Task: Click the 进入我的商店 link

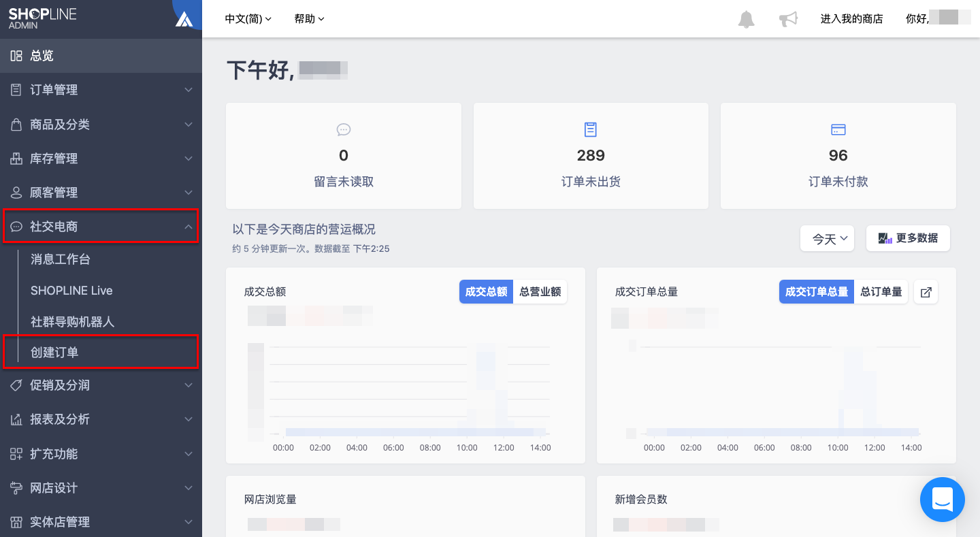Action: (851, 19)
